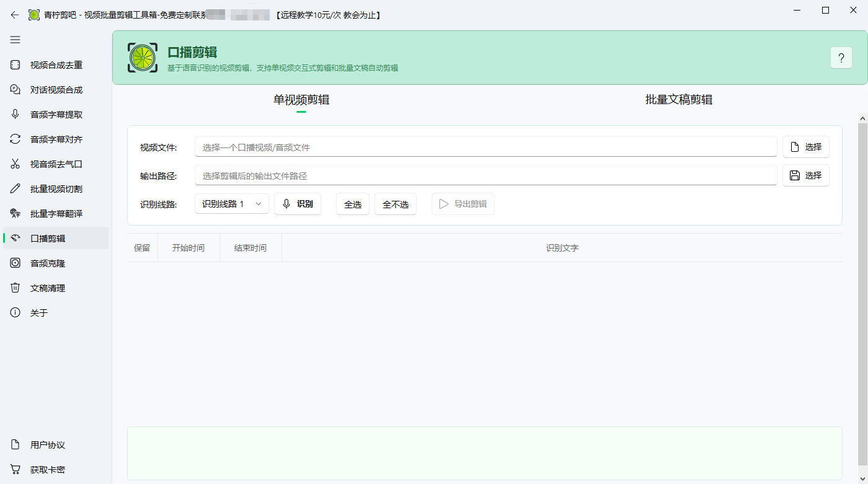Image resolution: width=868 pixels, height=484 pixels.
Task: Open 批量字幕翻译 page
Action: point(56,214)
